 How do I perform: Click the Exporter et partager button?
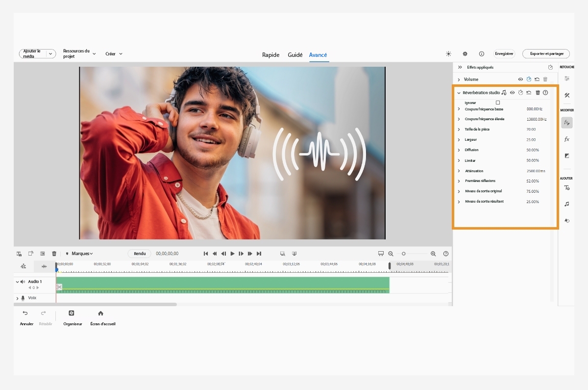(x=546, y=54)
